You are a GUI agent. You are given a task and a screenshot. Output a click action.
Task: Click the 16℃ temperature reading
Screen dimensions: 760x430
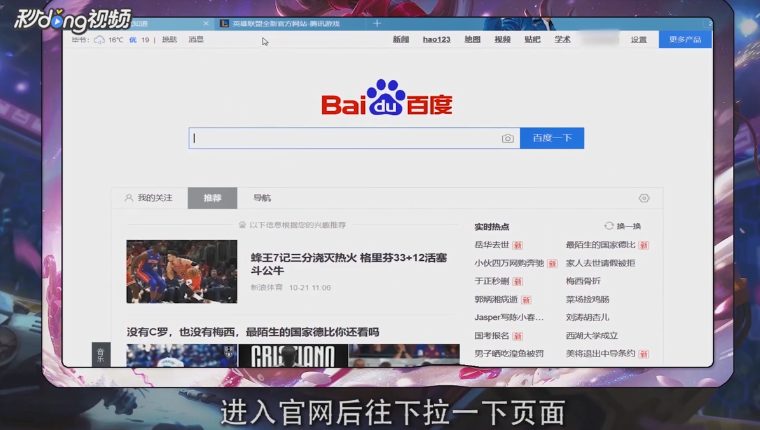pyautogui.click(x=115, y=40)
